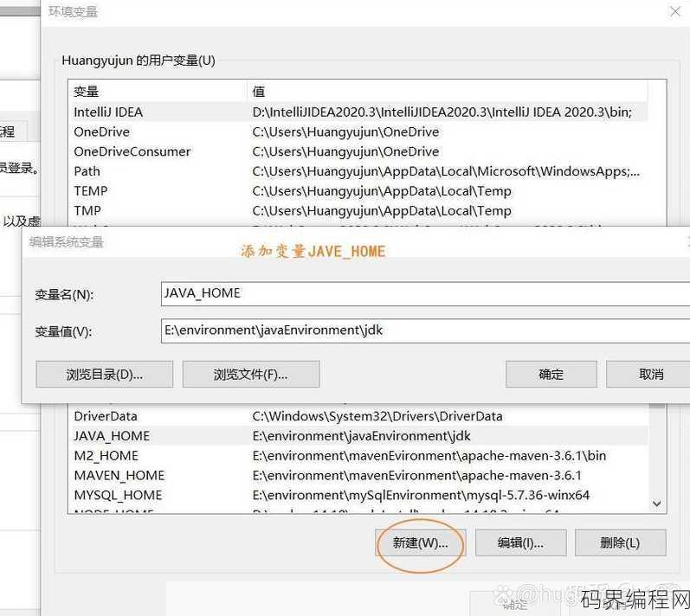
Task: Click value C:\Windows\System32\Drivers\DriverData
Action: coord(377,416)
